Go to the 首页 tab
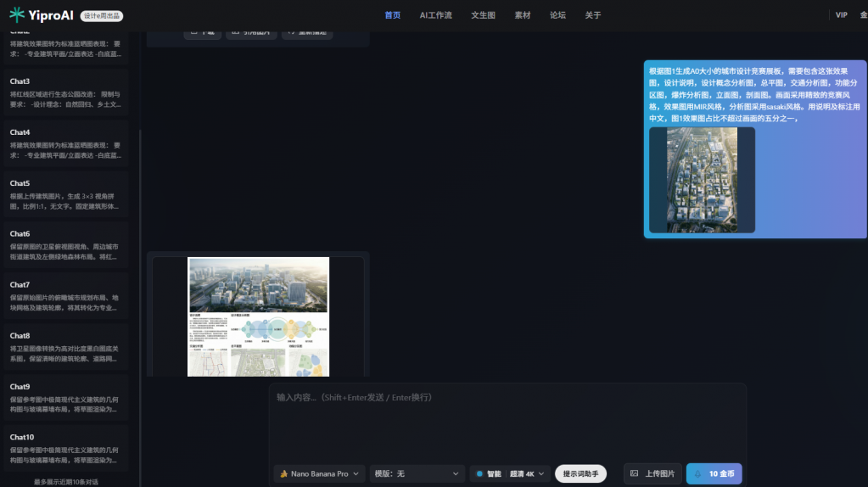 coord(393,15)
